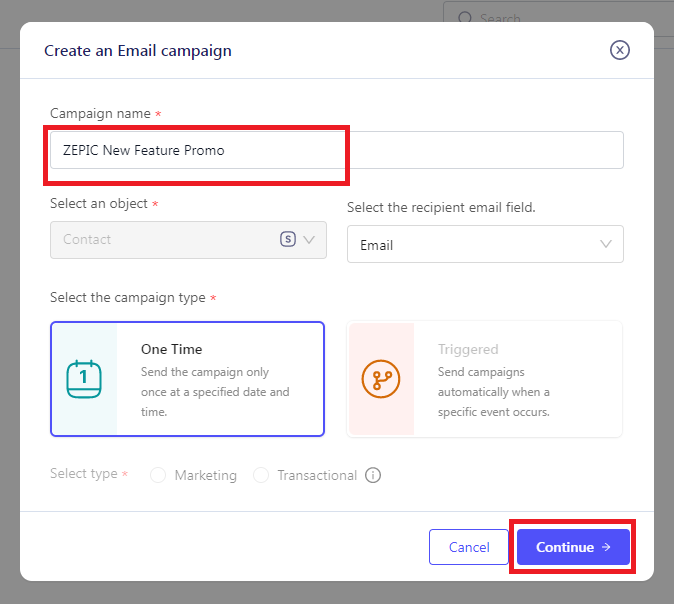
Task: Click the 'Select the campaign type' label
Action: coord(128,297)
